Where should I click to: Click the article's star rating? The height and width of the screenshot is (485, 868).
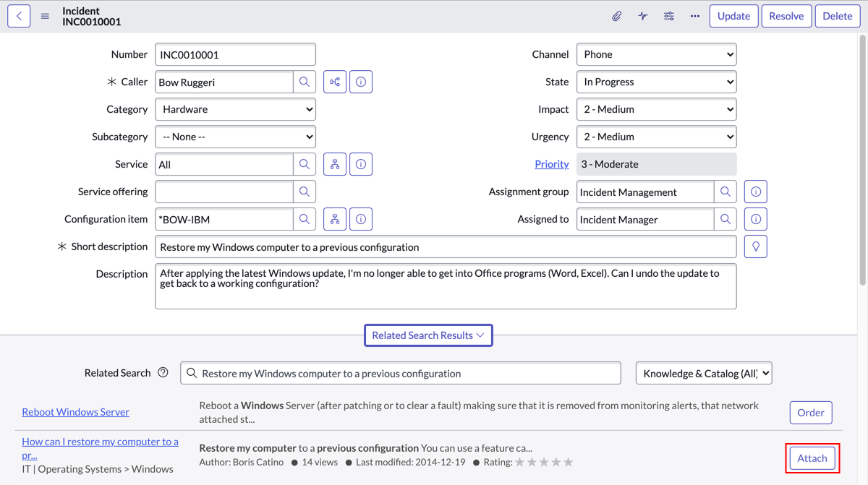(x=544, y=462)
